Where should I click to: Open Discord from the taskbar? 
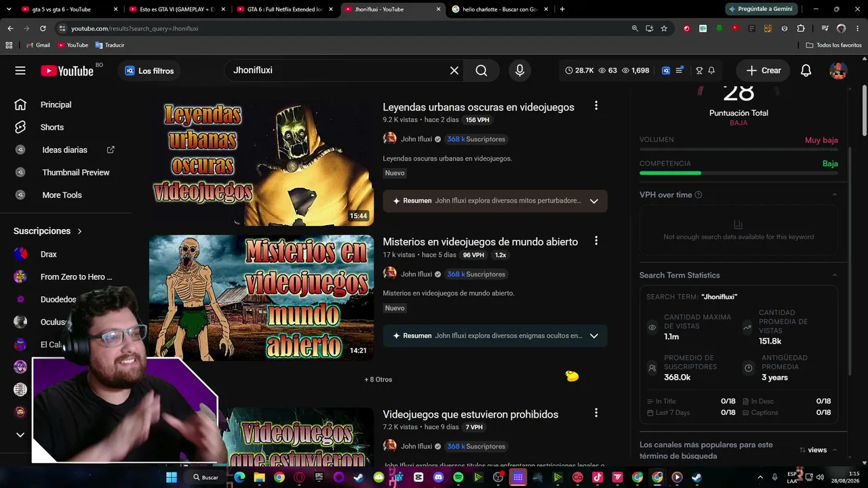[x=438, y=477]
